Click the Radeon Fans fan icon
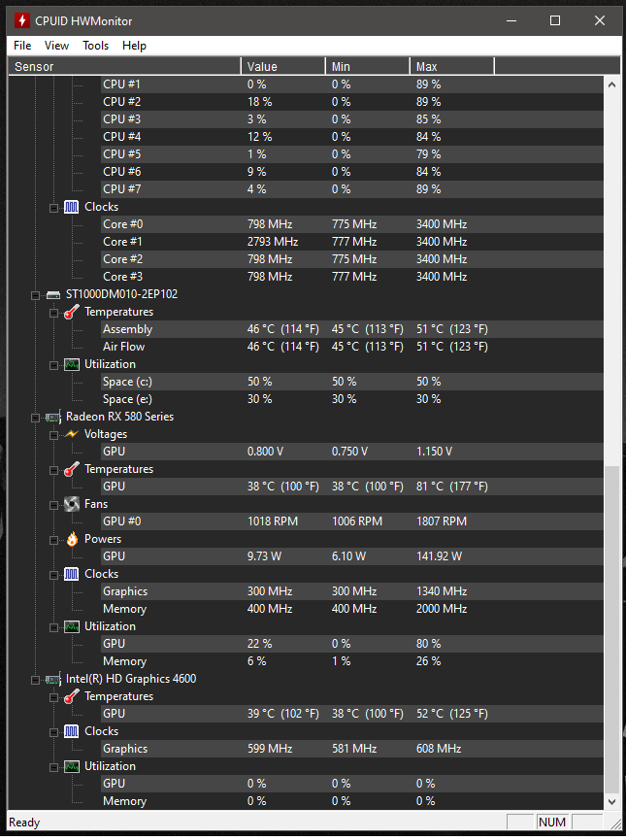The image size is (626, 840). 71,504
